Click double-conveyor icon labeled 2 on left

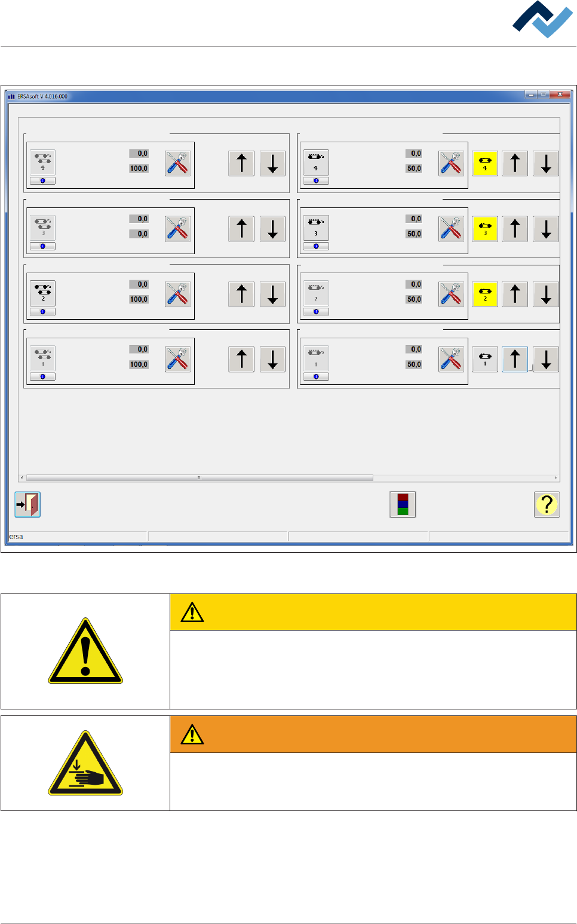coord(43,292)
